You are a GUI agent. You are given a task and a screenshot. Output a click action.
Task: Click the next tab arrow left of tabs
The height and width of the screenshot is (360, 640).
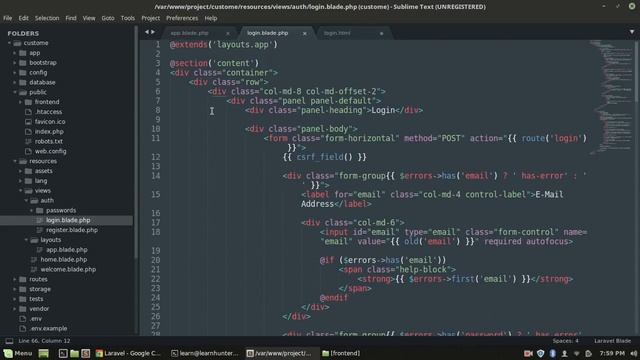coord(153,32)
